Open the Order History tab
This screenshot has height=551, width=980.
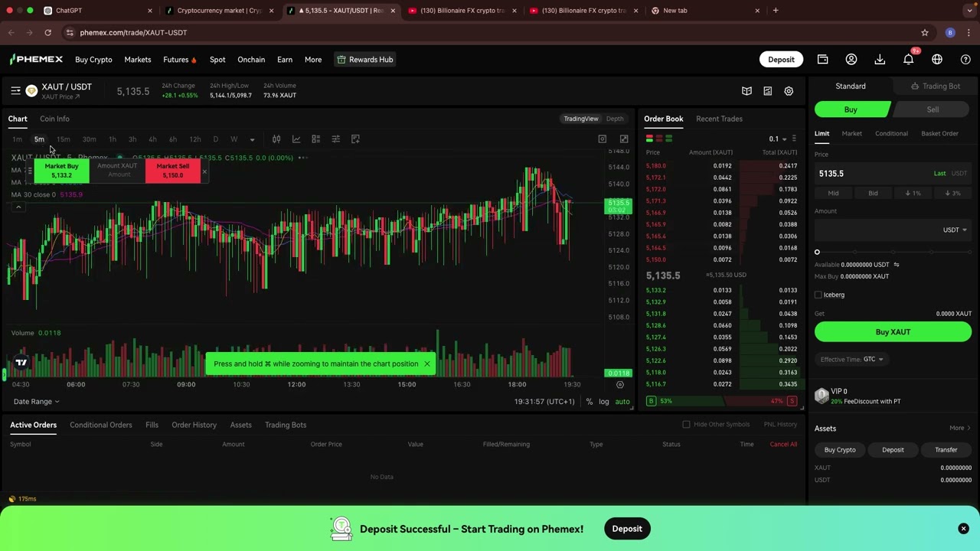(194, 425)
